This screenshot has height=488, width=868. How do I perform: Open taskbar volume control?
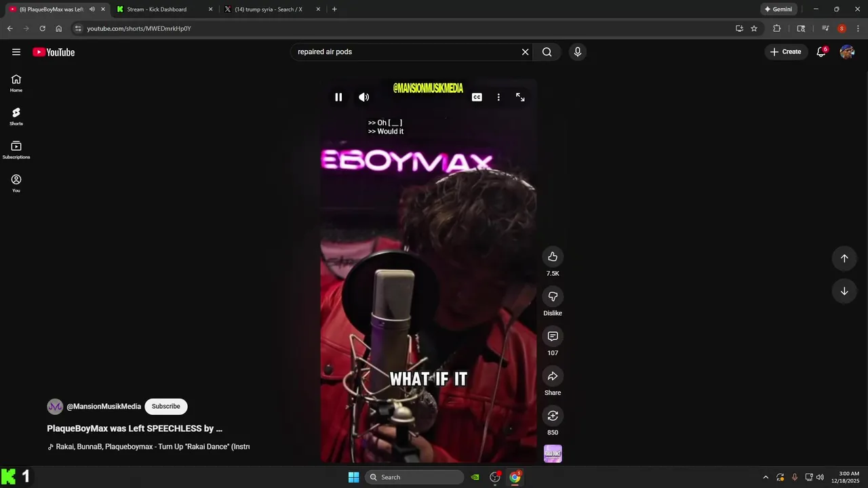pos(820,477)
